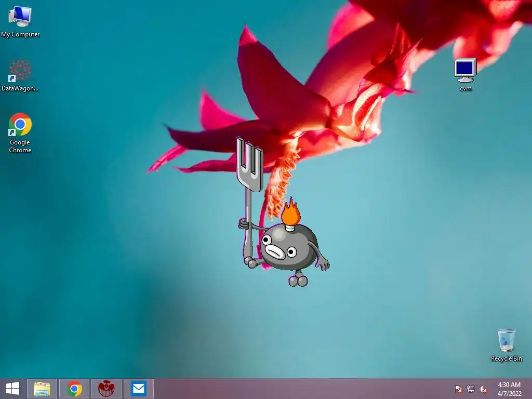Open the network status tray icon
Viewport: 532px width, 399px height.
(471, 389)
